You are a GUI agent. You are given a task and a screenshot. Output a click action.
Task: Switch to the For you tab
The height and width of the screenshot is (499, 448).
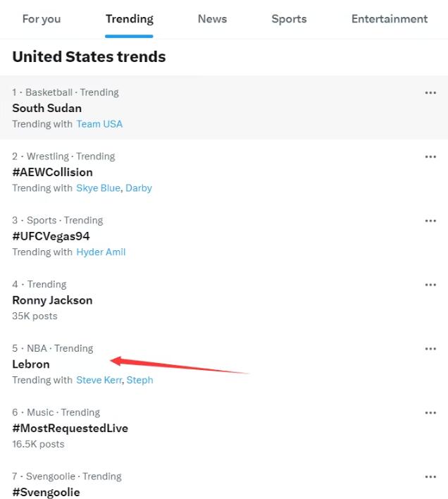click(x=41, y=19)
